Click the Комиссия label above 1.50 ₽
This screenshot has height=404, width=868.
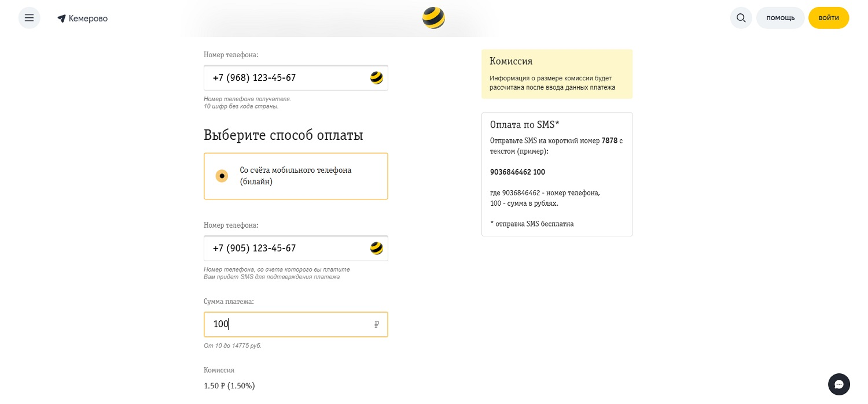219,370
